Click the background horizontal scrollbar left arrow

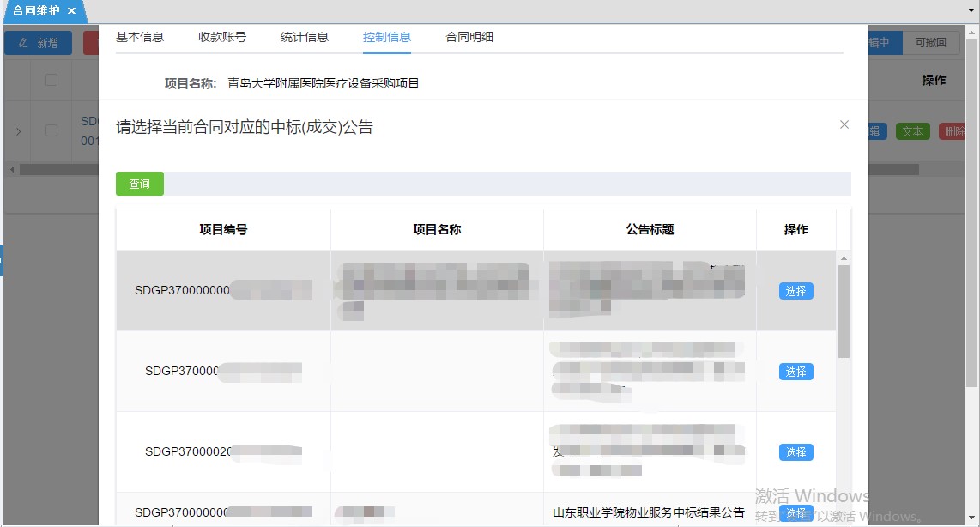click(12, 169)
